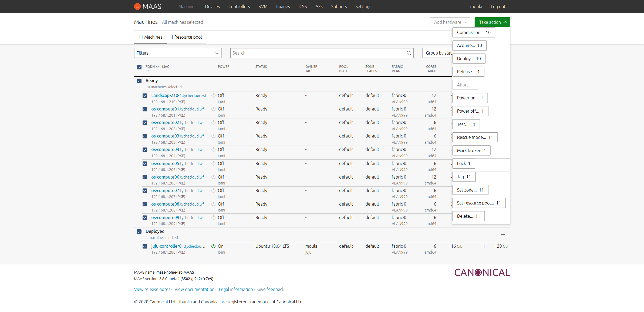The image size is (644, 312).
Task: Select Mark broken action from menu
Action: [471, 150]
